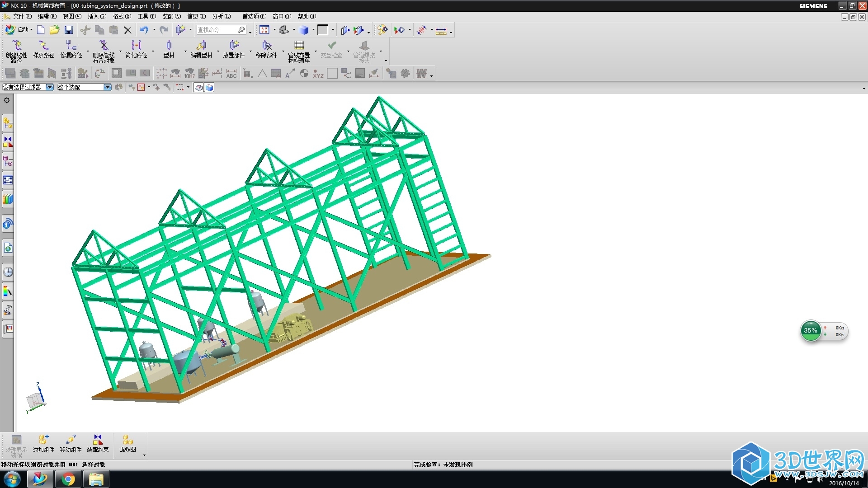The image size is (868, 488).
Task: Open the Insert menu (插入)
Action: pos(97,16)
